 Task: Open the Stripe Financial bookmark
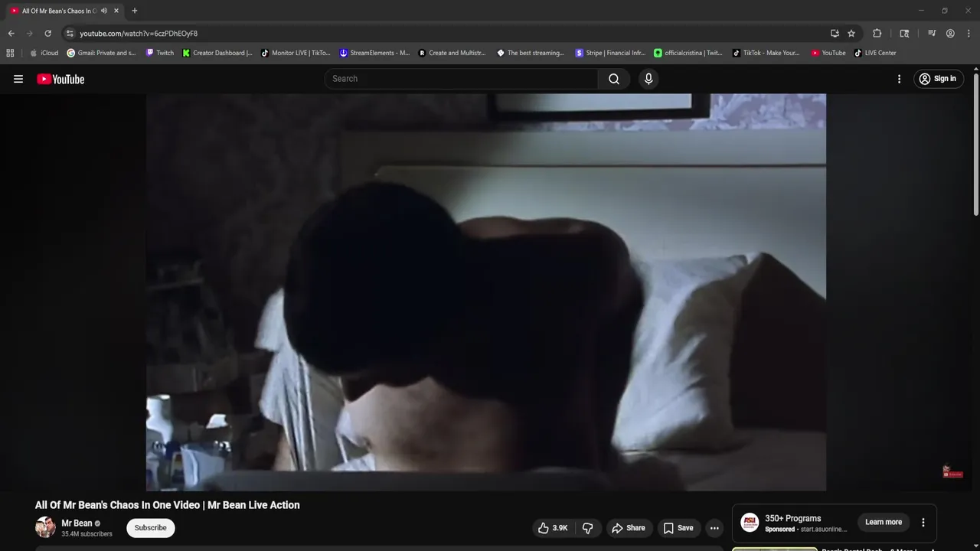[x=610, y=53]
